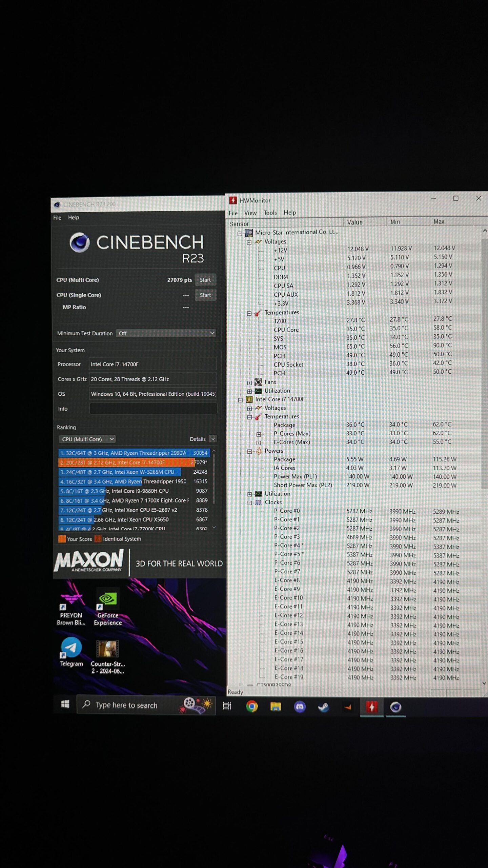Click the Cinebench sphere logo

[x=80, y=242]
